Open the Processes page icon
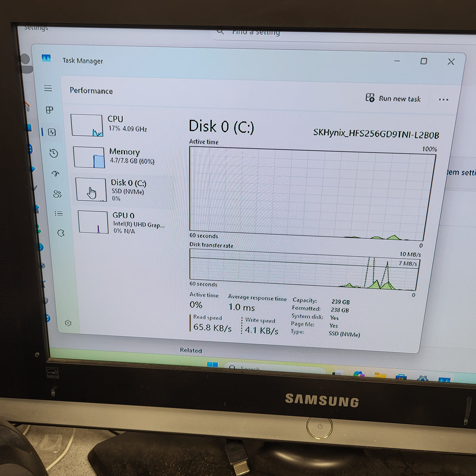This screenshot has height=476, width=476. coord(50,110)
